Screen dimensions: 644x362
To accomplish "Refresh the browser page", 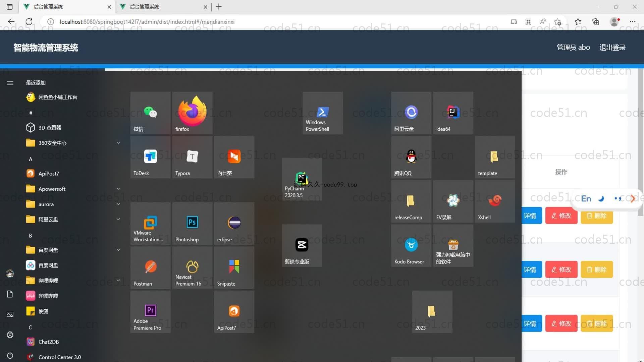I will point(29,22).
